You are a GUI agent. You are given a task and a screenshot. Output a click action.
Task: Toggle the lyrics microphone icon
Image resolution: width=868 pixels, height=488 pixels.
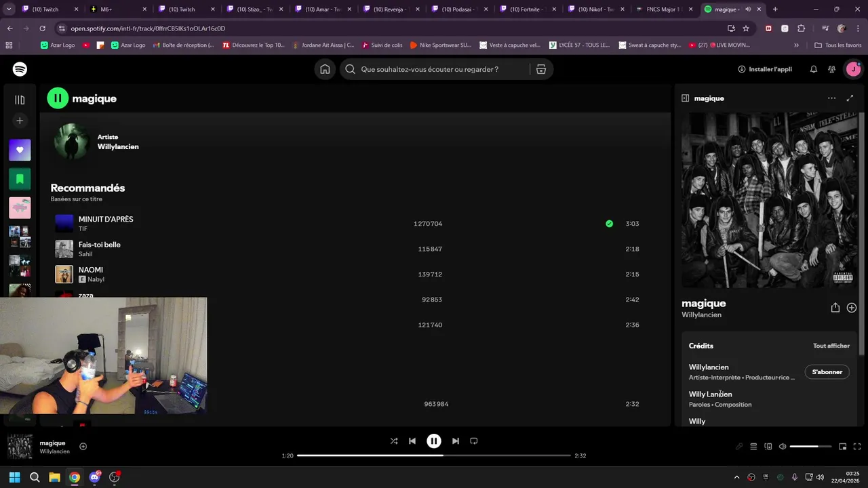739,447
